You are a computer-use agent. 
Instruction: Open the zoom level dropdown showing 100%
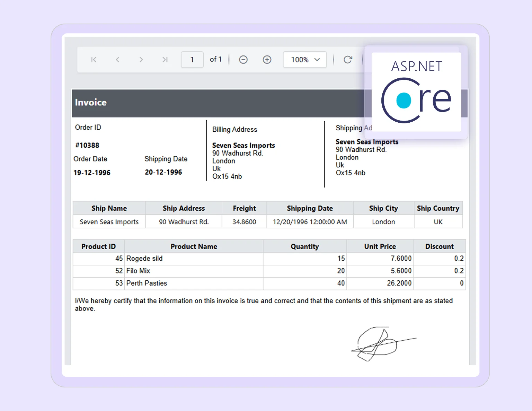[304, 59]
